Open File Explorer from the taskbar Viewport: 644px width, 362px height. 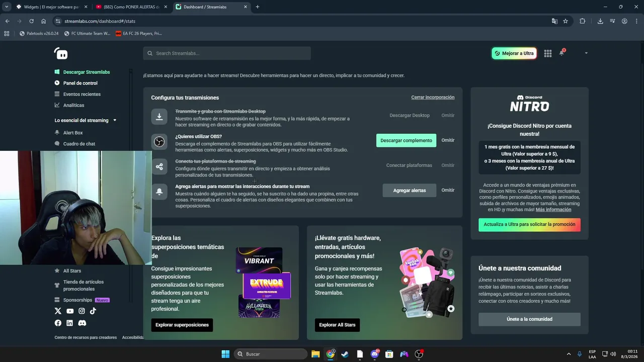(x=315, y=354)
